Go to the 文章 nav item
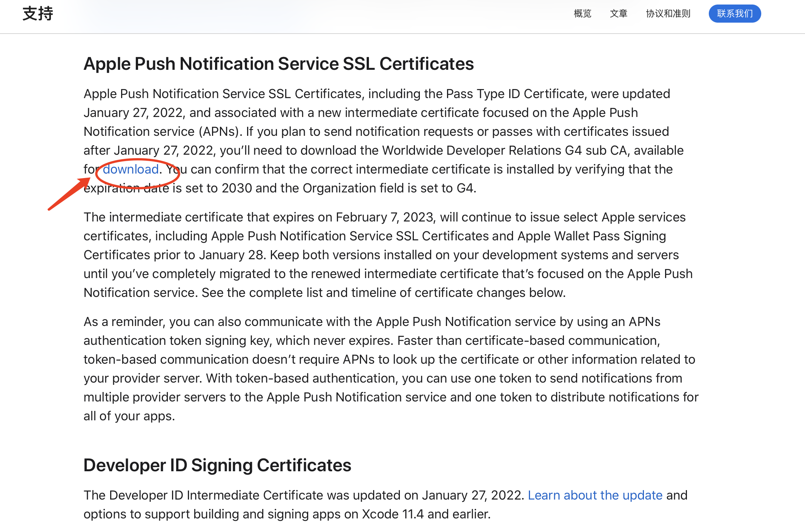This screenshot has height=532, width=805. (619, 14)
